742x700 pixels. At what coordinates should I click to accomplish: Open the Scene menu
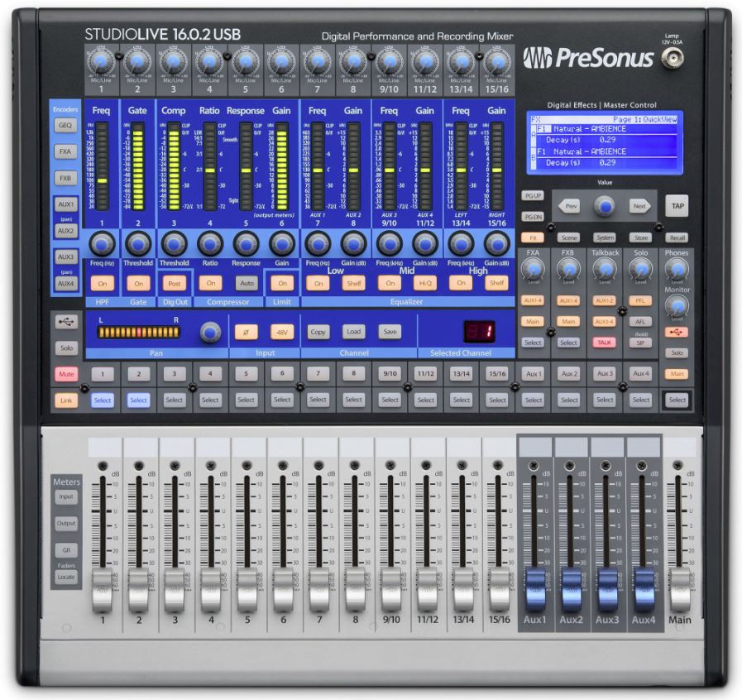pyautogui.click(x=569, y=237)
